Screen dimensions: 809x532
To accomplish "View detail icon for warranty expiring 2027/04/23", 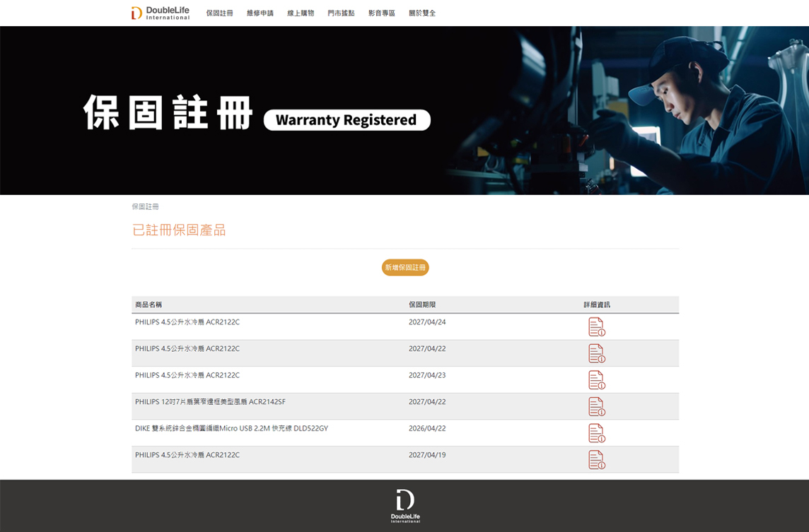I will click(x=596, y=380).
